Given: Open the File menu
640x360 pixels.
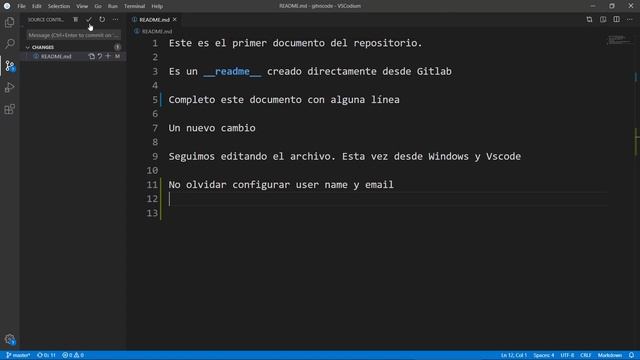Looking at the screenshot, I should (x=21, y=6).
